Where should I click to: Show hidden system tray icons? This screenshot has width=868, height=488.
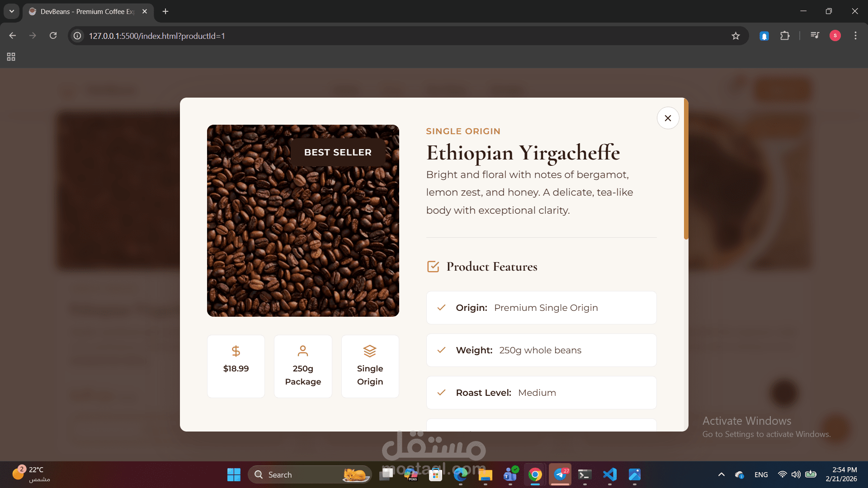pos(721,474)
